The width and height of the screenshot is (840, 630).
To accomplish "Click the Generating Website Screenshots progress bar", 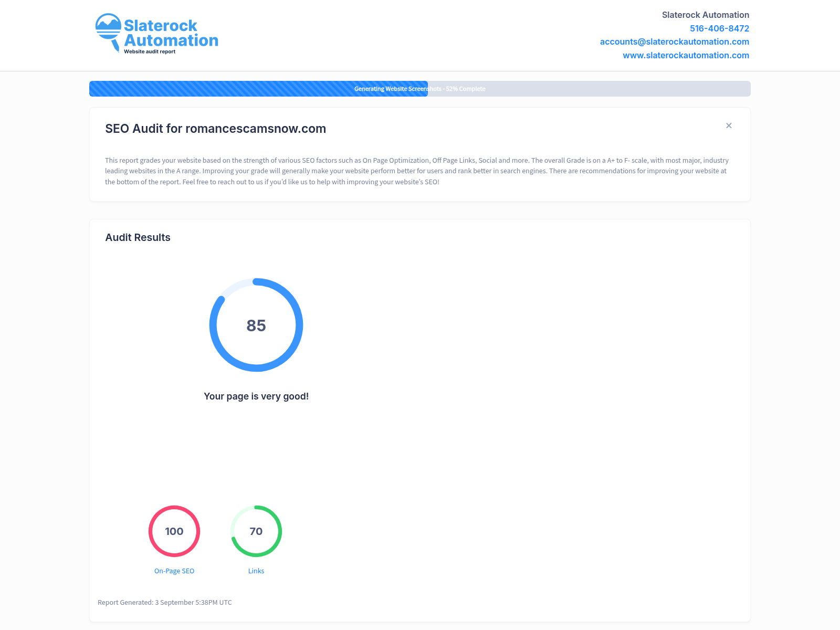I will pyautogui.click(x=420, y=89).
